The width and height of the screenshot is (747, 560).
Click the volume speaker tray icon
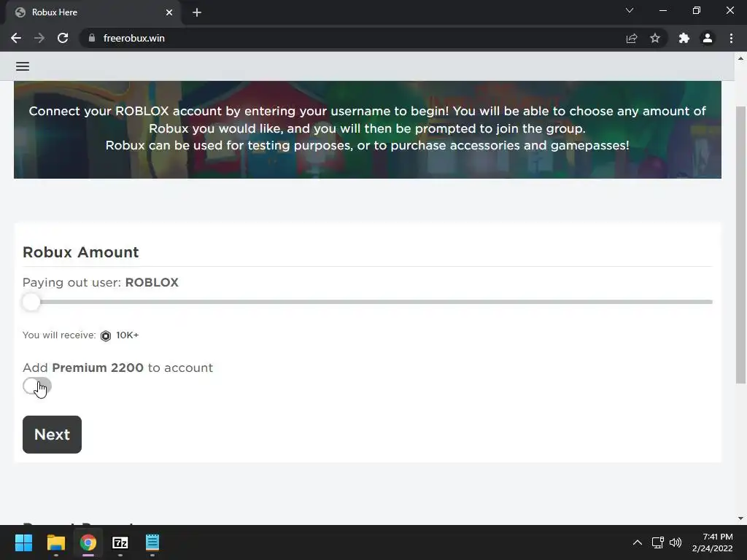(676, 542)
